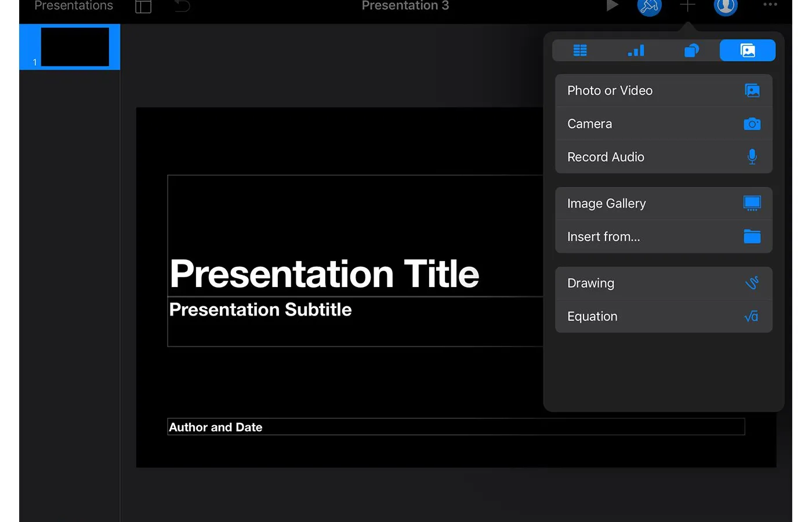The image size is (812, 522).
Task: Undo the last action
Action: pyautogui.click(x=182, y=6)
